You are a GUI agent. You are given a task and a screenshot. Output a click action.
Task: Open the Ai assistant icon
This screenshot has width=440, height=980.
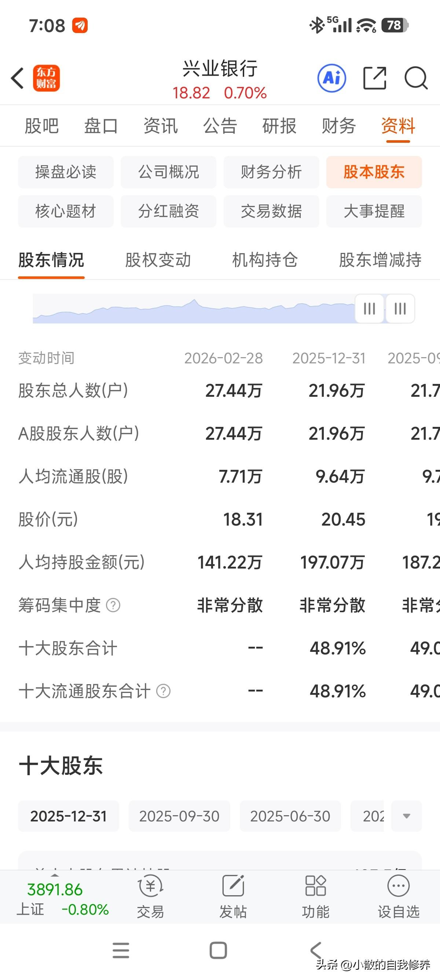[332, 79]
